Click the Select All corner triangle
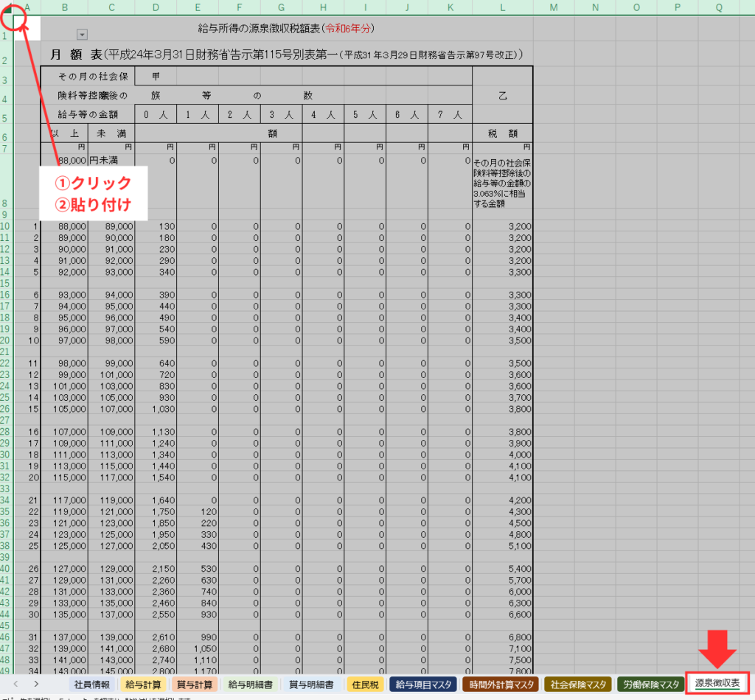The height and width of the screenshot is (700, 755). click(8, 9)
